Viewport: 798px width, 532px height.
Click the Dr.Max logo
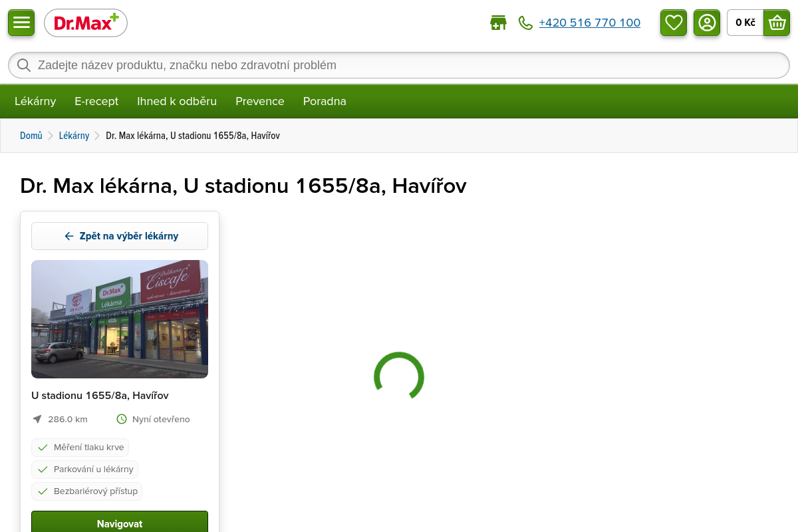[86, 23]
